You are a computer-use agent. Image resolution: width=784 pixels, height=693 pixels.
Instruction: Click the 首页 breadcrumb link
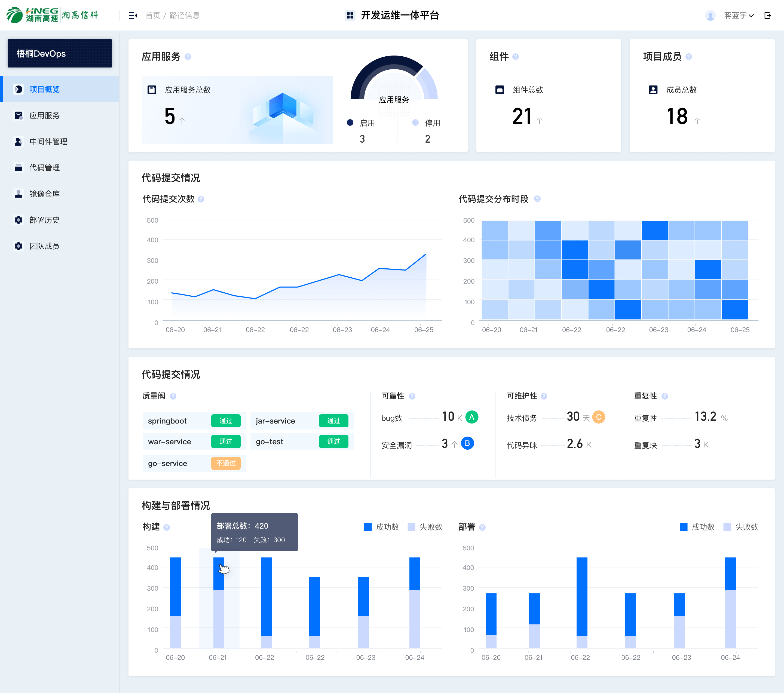(153, 15)
